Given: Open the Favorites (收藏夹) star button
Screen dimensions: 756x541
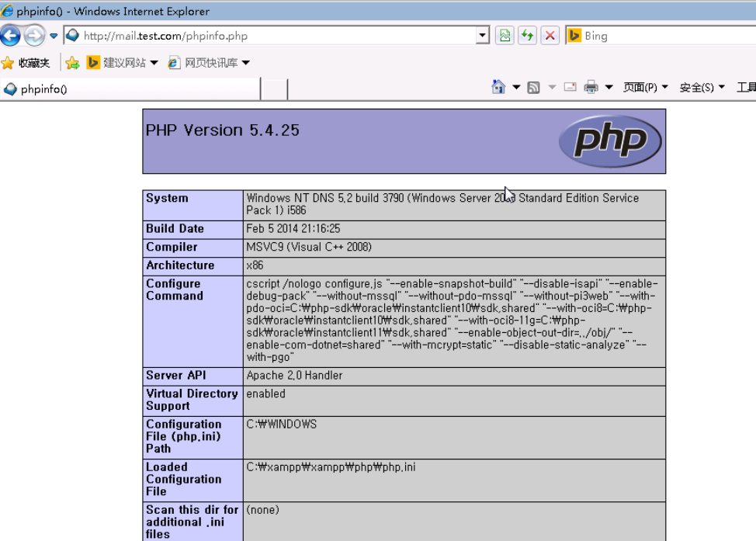Looking at the screenshot, I should pos(26,63).
